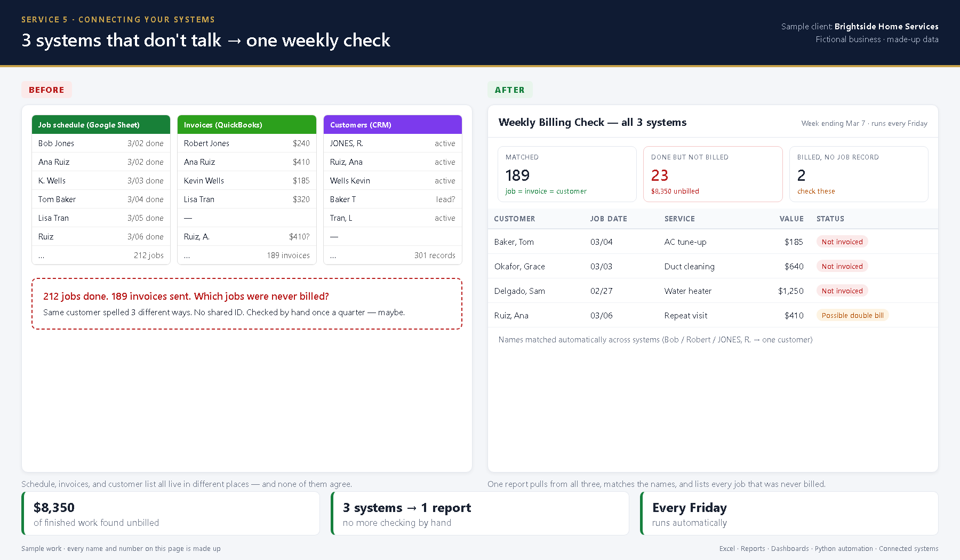This screenshot has width=960, height=560.
Task: Click Tom Baker in the job schedule
Action: 57,199
